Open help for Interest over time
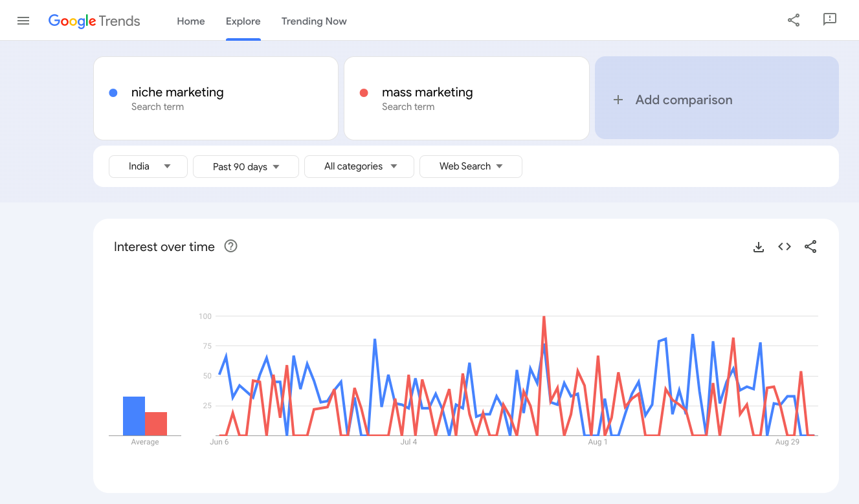The height and width of the screenshot is (504, 859). pyautogui.click(x=230, y=246)
